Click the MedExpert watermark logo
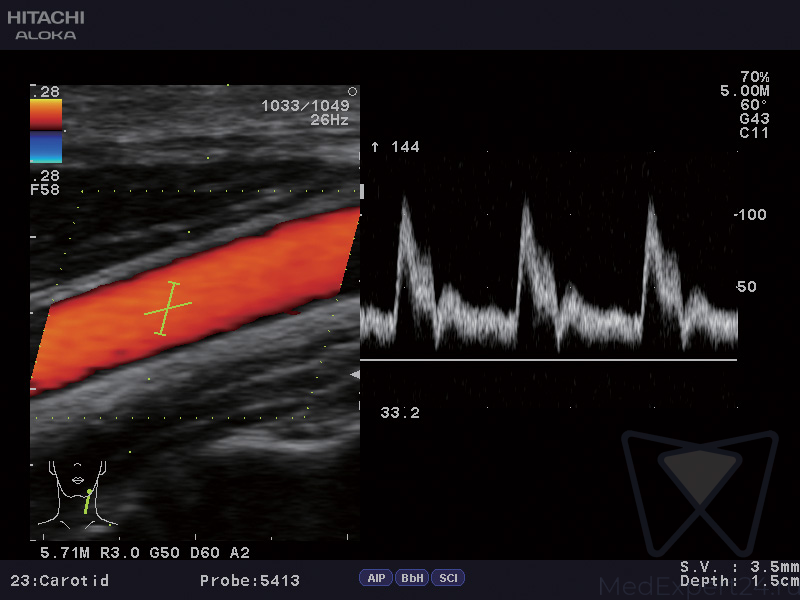 [x=699, y=492]
